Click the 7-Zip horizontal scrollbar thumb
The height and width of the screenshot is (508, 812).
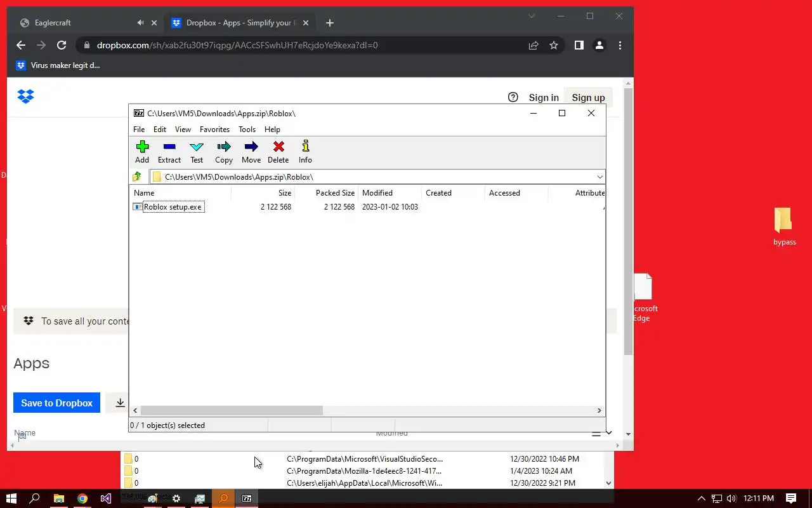pyautogui.click(x=232, y=411)
